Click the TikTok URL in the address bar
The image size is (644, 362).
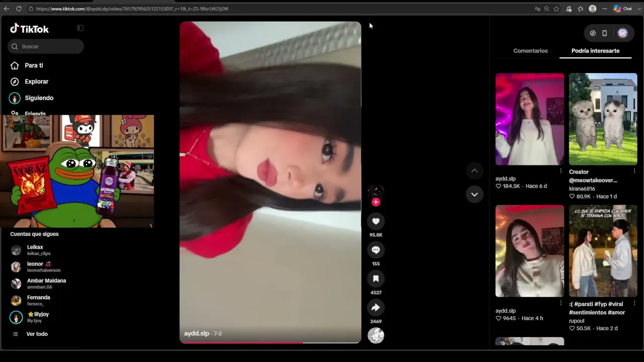(x=132, y=9)
